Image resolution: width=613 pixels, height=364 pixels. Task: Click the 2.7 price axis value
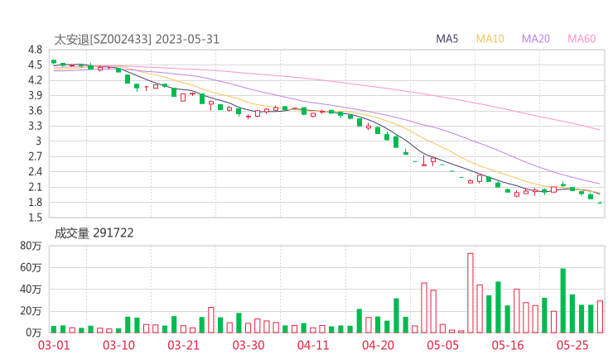click(35, 156)
